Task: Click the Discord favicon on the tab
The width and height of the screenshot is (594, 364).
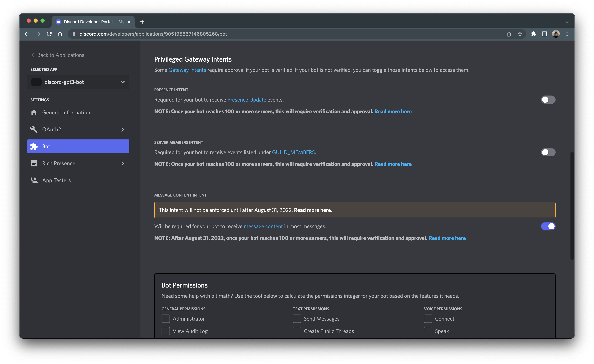Action: (58, 22)
